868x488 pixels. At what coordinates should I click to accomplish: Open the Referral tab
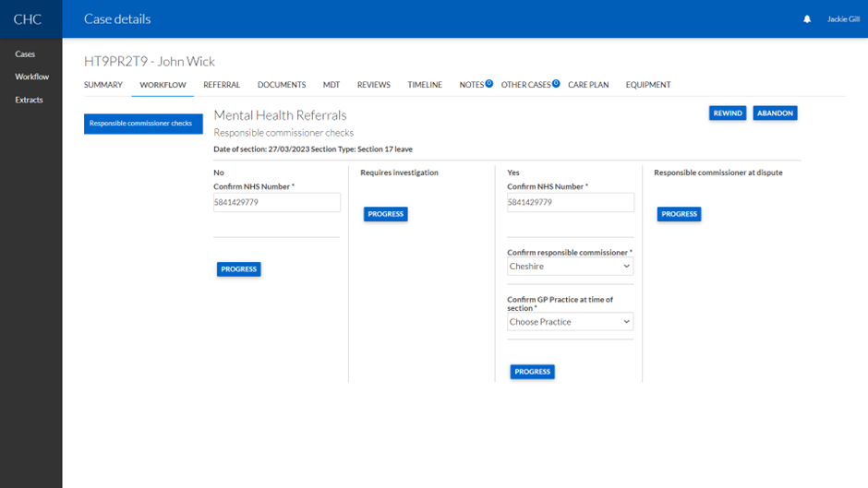point(222,85)
